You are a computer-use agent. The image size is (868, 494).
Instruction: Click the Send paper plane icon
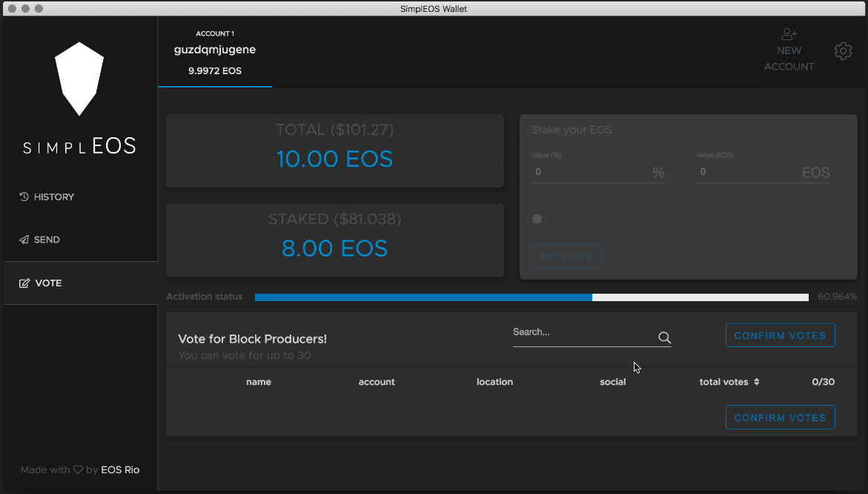tap(24, 240)
